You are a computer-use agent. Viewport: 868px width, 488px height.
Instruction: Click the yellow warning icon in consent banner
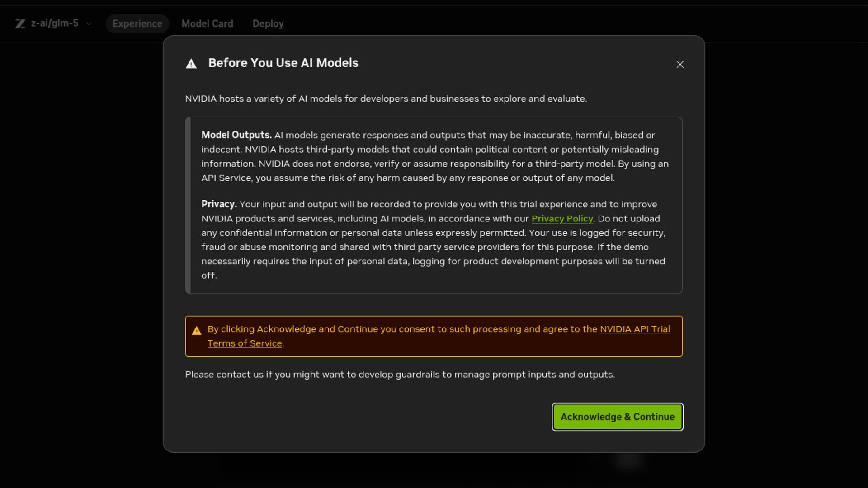point(197,331)
